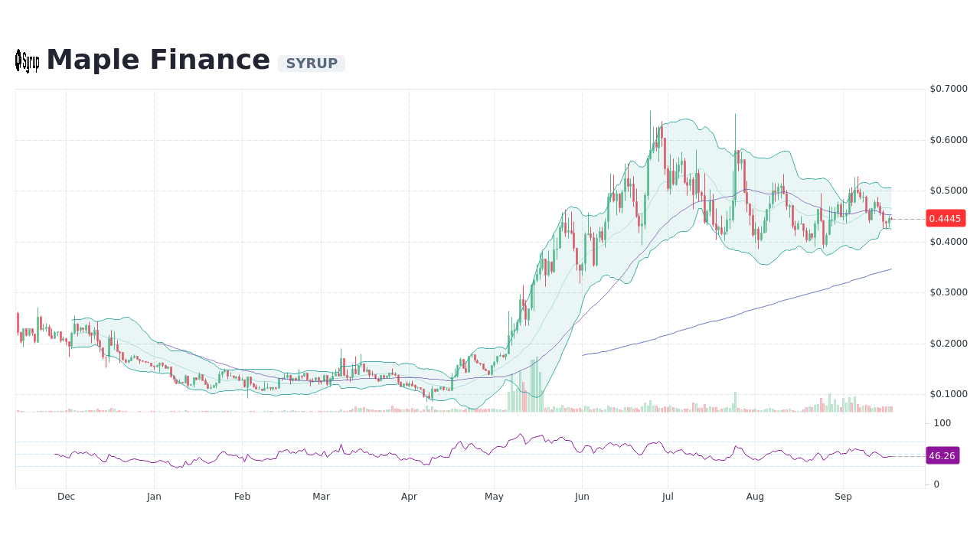Click the May label on the x-axis
This screenshot has height=551, width=980.
pyautogui.click(x=494, y=496)
